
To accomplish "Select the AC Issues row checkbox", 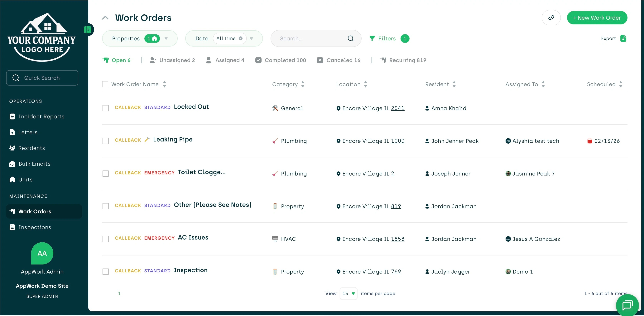I will 105,239.
